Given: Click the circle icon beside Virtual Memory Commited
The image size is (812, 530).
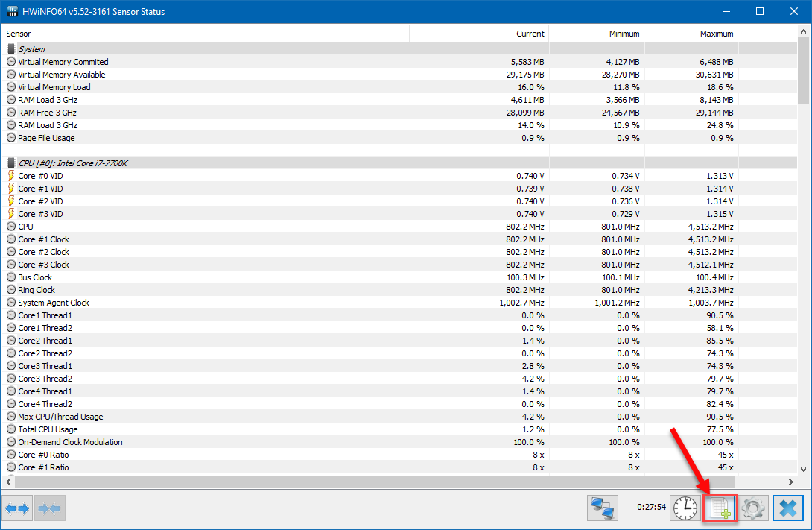Looking at the screenshot, I should click(x=11, y=62).
